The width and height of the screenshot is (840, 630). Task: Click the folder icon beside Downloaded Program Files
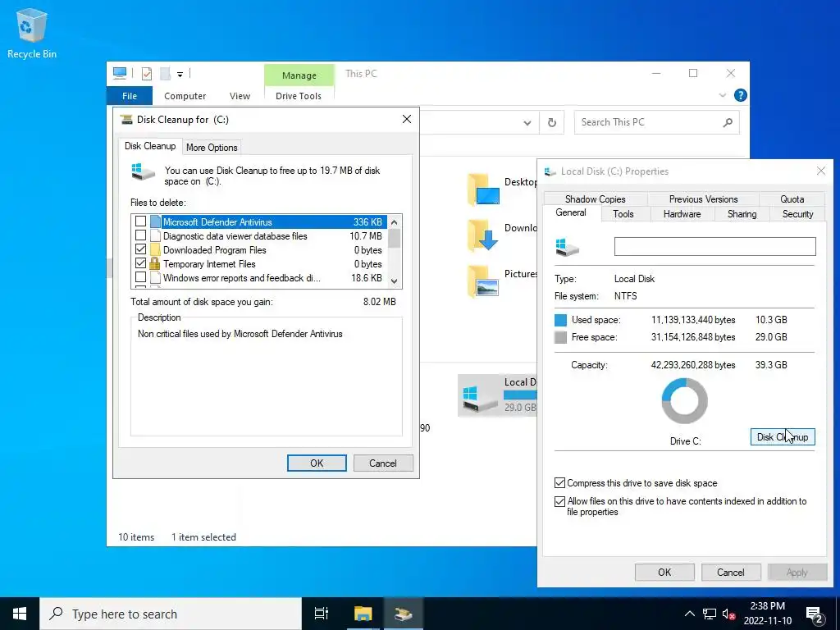coord(155,249)
